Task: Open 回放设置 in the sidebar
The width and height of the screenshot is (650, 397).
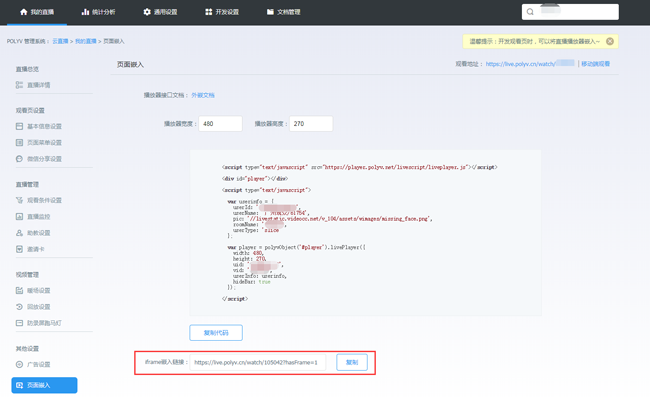Action: tap(33, 307)
